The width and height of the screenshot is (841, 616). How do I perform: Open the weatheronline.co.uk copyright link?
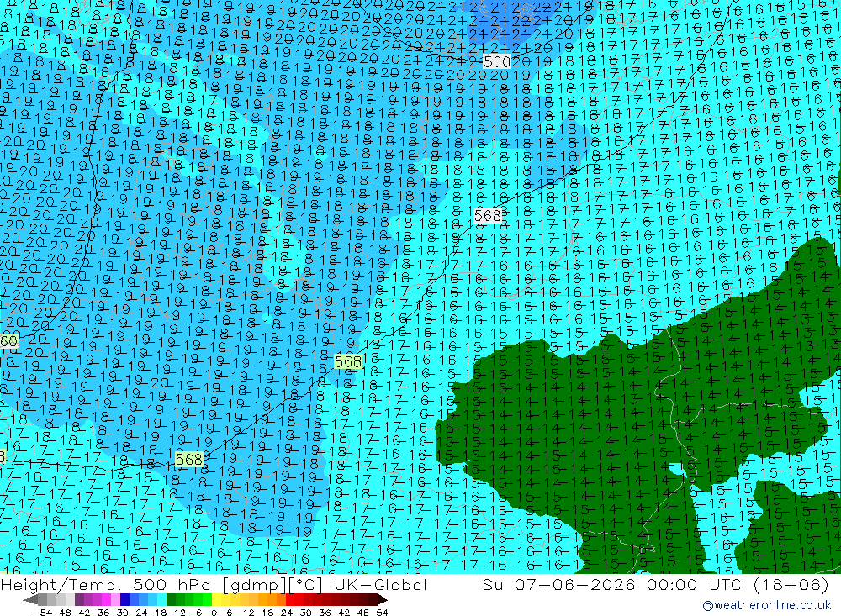767,605
